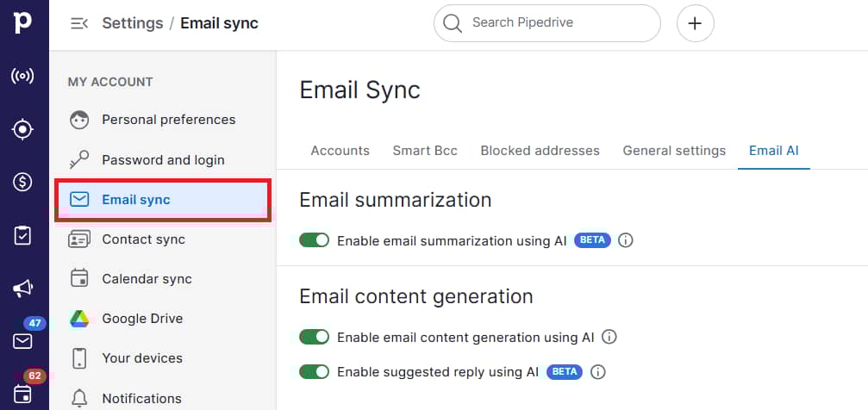Click the Search Pipedrive field
868x410 pixels.
coord(547,23)
